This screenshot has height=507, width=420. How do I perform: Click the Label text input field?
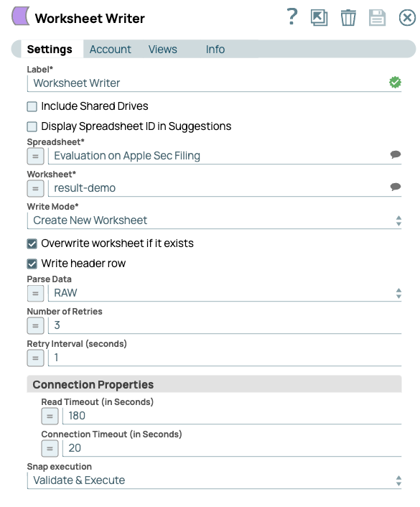215,83
